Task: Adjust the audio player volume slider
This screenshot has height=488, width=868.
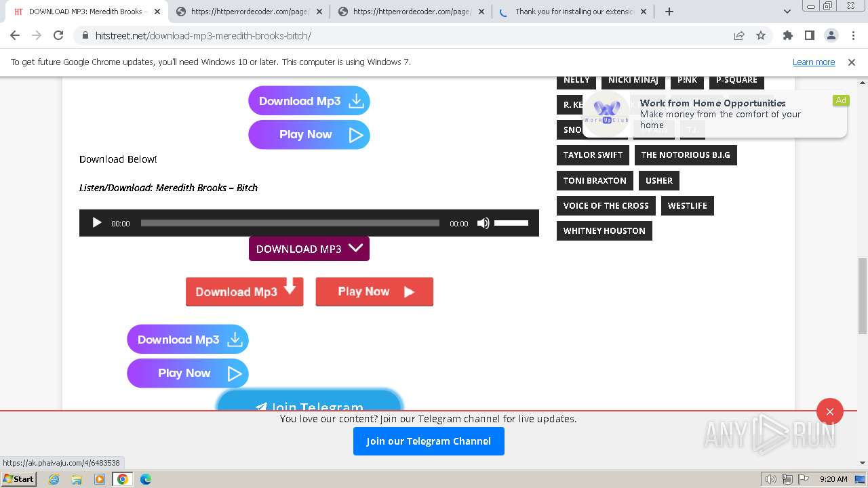Action: coord(511,223)
